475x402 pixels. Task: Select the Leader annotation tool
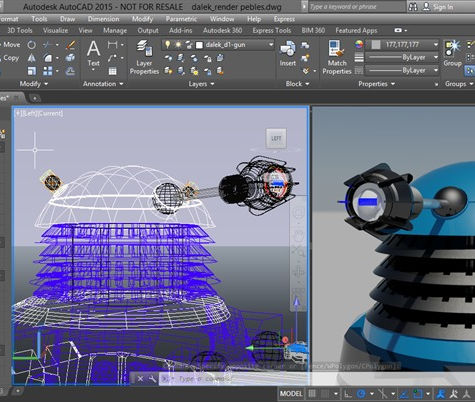pos(113,58)
